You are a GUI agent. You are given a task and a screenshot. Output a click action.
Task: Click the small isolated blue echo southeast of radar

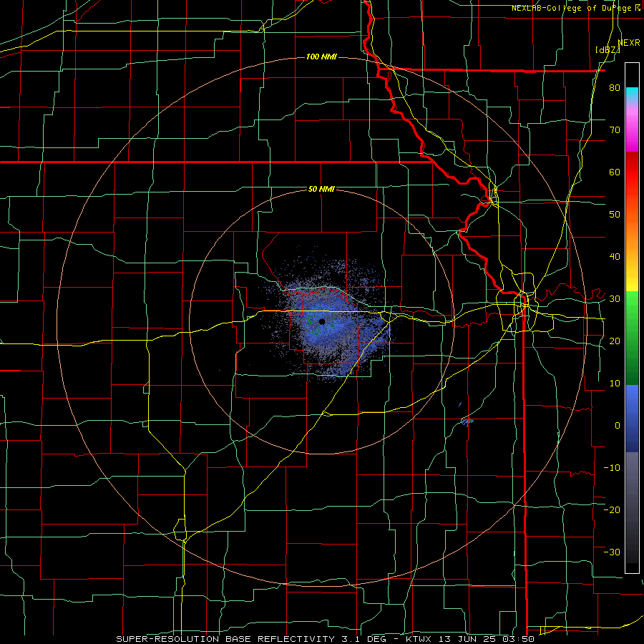pos(467,421)
